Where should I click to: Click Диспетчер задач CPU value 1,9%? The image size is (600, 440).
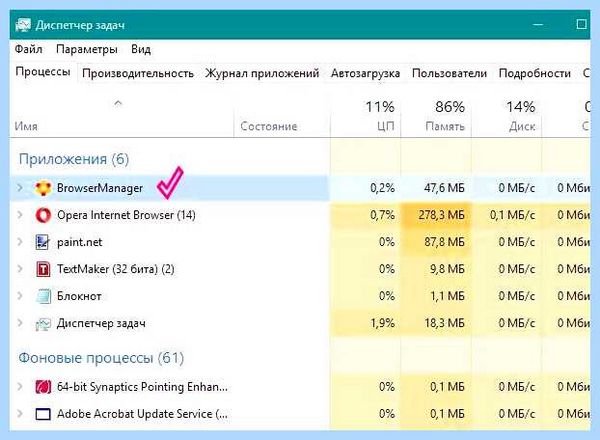pyautogui.click(x=382, y=323)
